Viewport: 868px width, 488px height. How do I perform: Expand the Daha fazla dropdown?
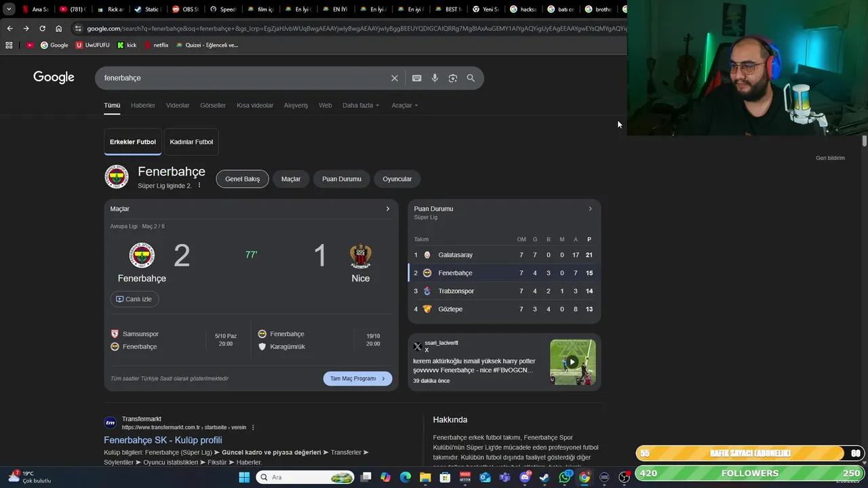tap(361, 105)
